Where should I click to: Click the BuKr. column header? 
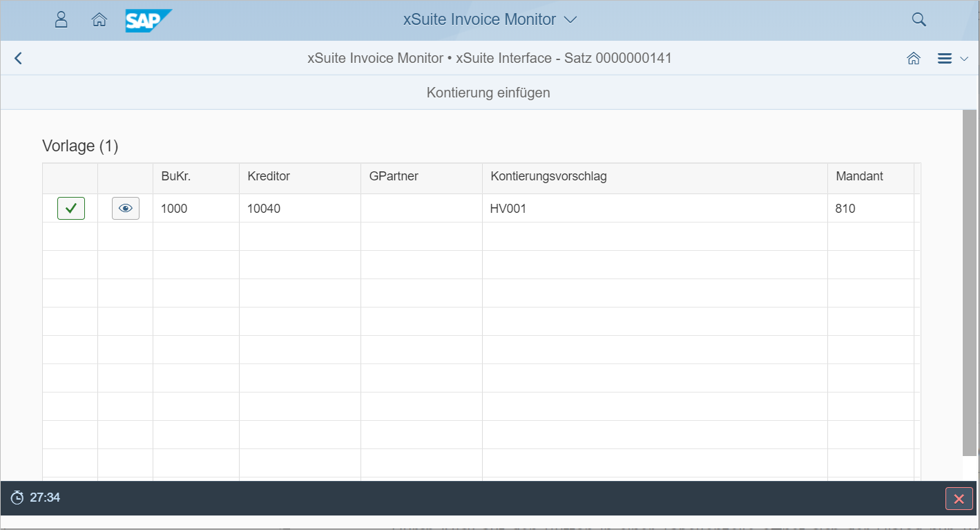(x=175, y=176)
